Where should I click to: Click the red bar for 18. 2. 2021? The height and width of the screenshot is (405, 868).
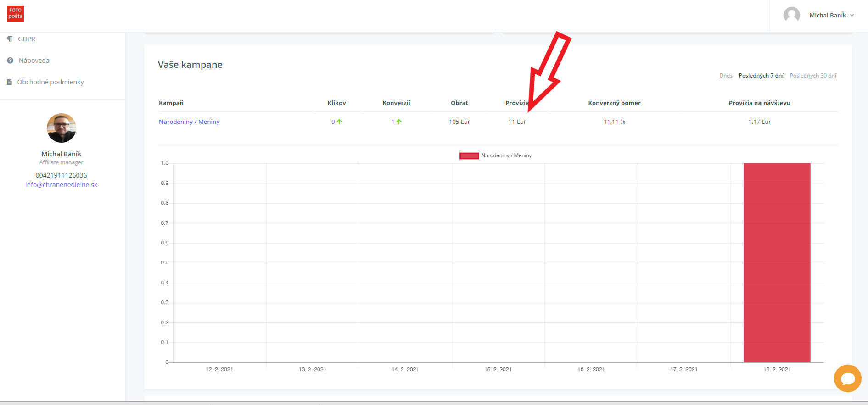click(777, 262)
